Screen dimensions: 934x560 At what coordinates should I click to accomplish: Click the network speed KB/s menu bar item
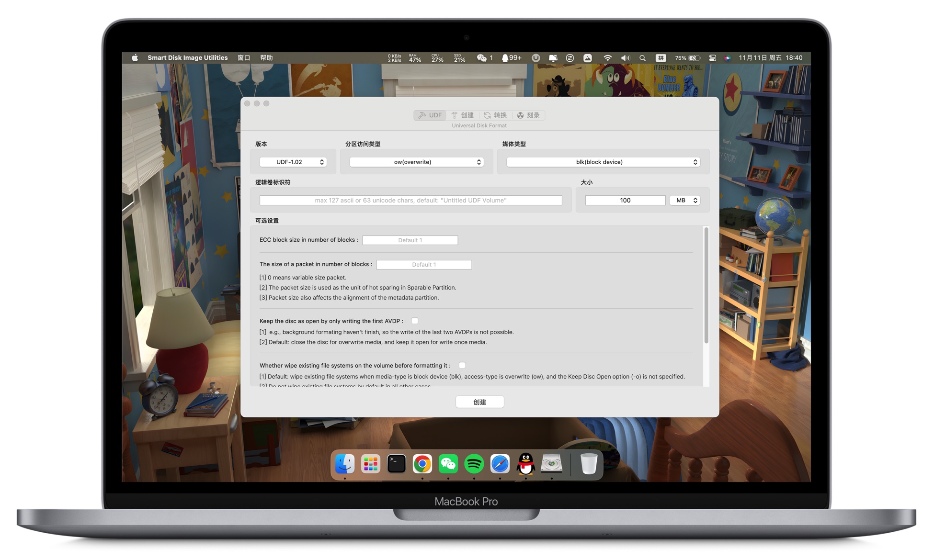(395, 58)
